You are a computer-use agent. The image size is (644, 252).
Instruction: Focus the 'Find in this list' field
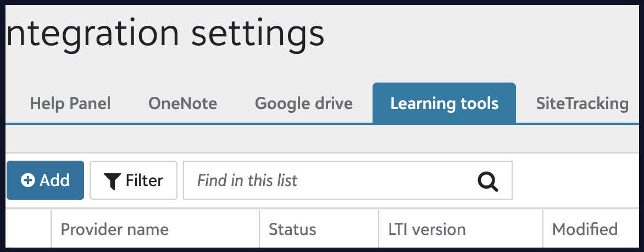pos(330,180)
